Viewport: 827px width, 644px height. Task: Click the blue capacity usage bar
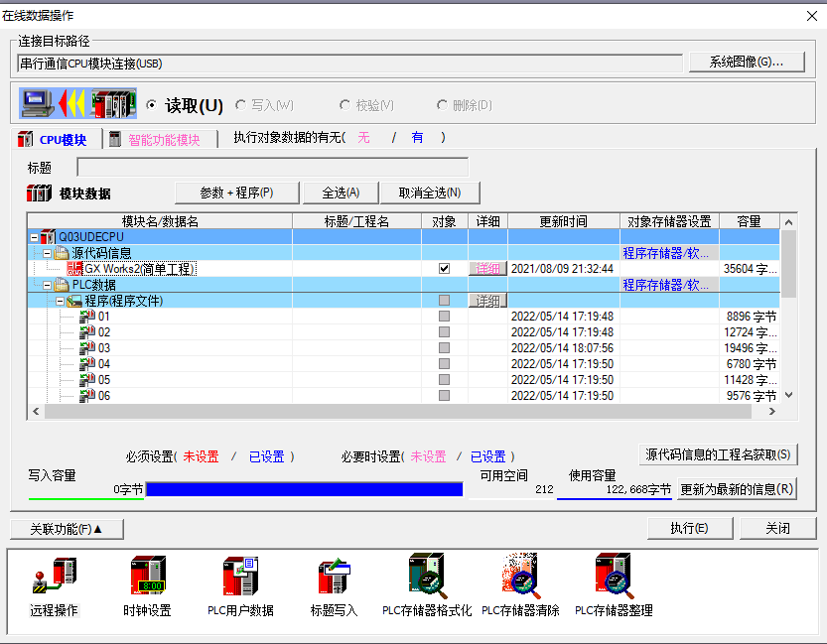pyautogui.click(x=304, y=489)
